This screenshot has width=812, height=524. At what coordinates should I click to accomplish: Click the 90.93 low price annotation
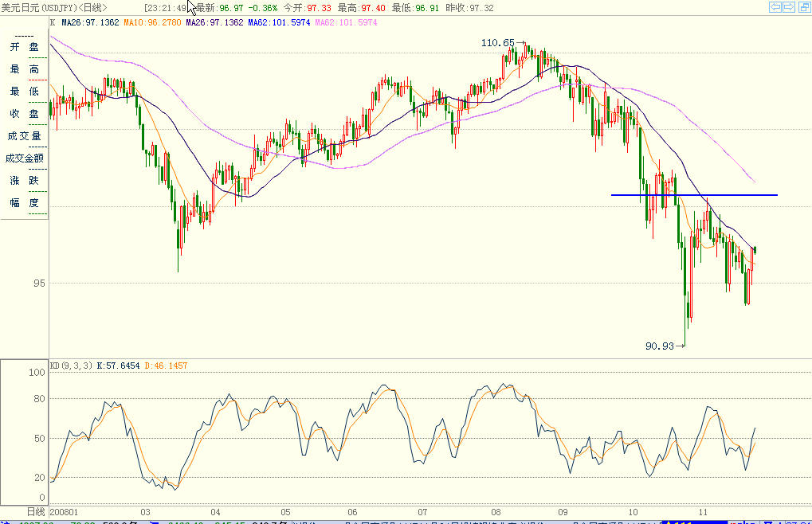pos(660,346)
